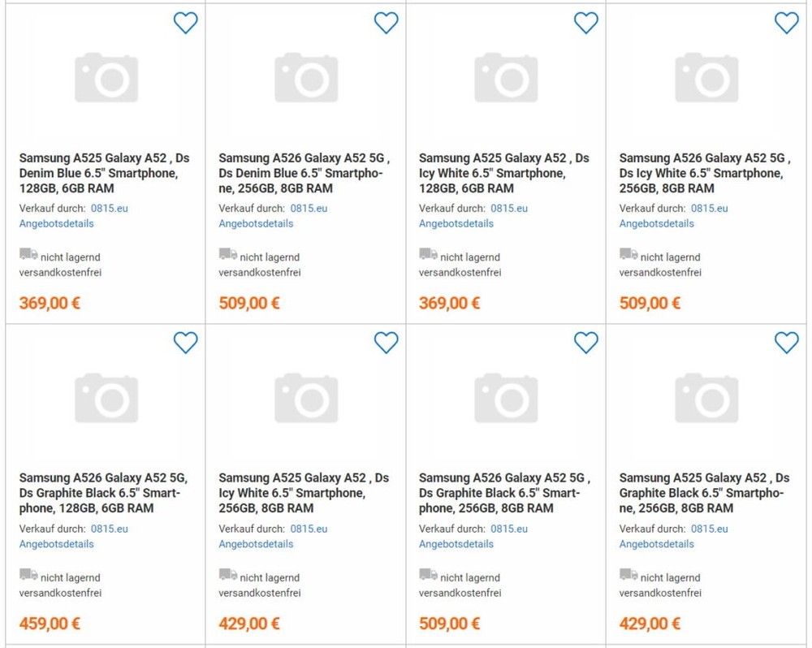The image size is (812, 648).
Task: Heart the A526 5G Graphite Black 256GB
Action: (586, 343)
